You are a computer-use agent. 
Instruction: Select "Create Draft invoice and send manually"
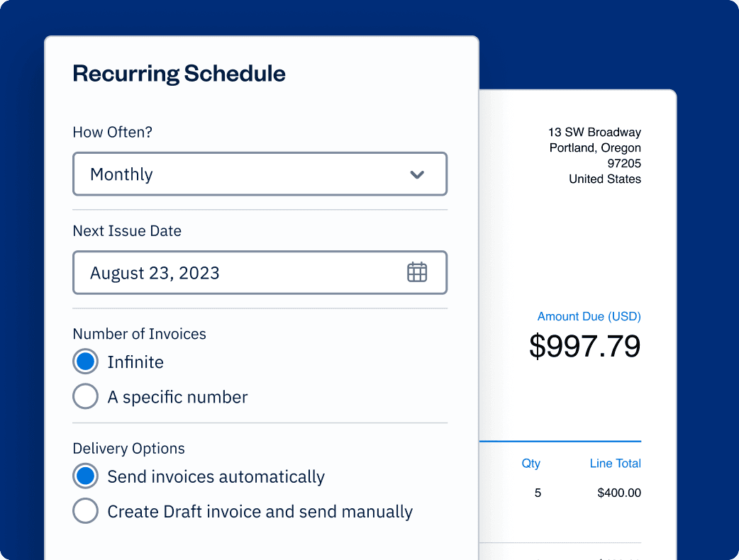(x=85, y=512)
